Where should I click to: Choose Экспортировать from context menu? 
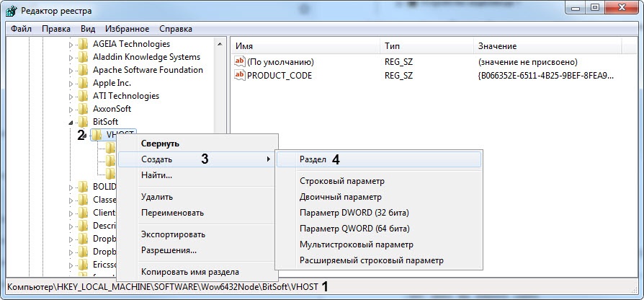(x=173, y=234)
